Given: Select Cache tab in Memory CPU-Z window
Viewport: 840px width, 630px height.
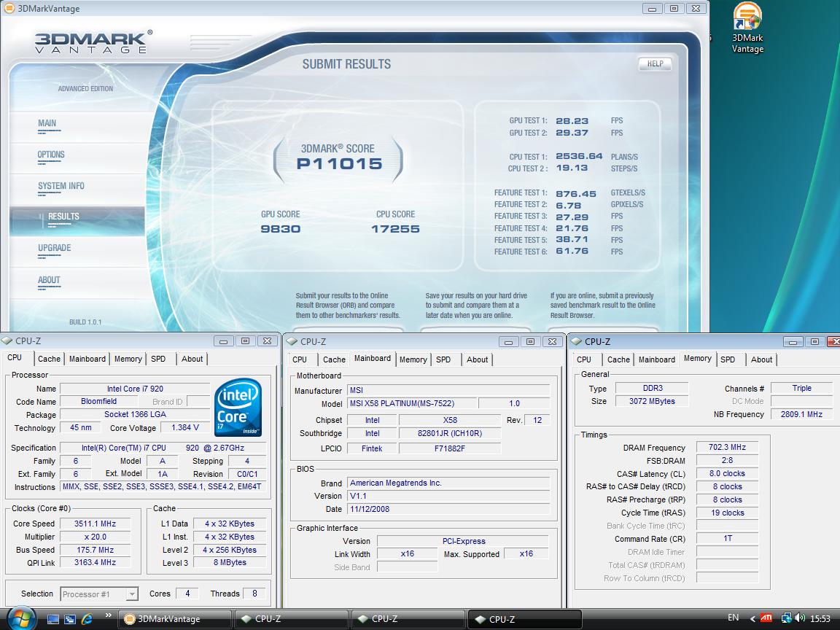Looking at the screenshot, I should (619, 359).
